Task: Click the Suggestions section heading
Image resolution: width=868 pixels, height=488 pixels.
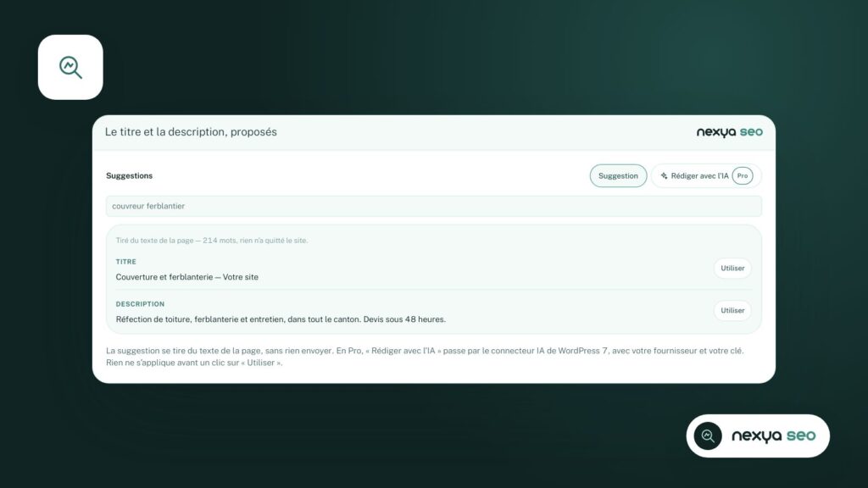Action: click(x=129, y=176)
